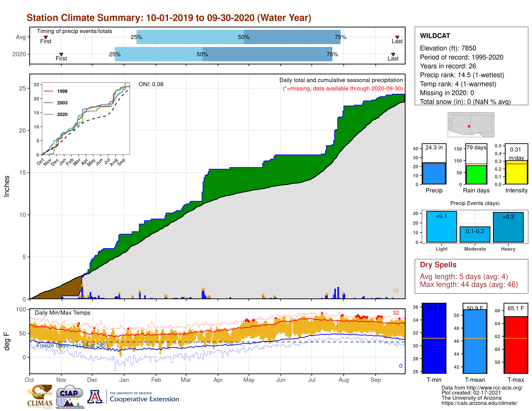Click the Moderate 0.1-0.3 events bar

click(x=475, y=235)
